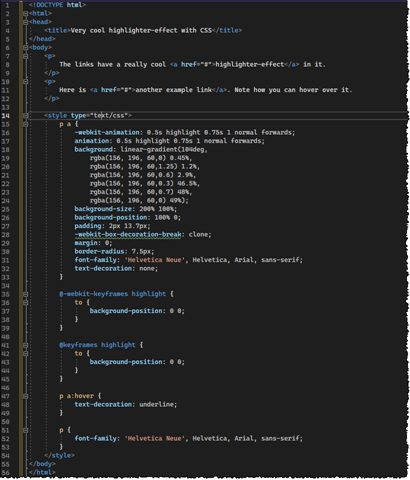Screen dimensions: 410x480
Task: Collapse the body tag fold marker
Action: pos(25,48)
